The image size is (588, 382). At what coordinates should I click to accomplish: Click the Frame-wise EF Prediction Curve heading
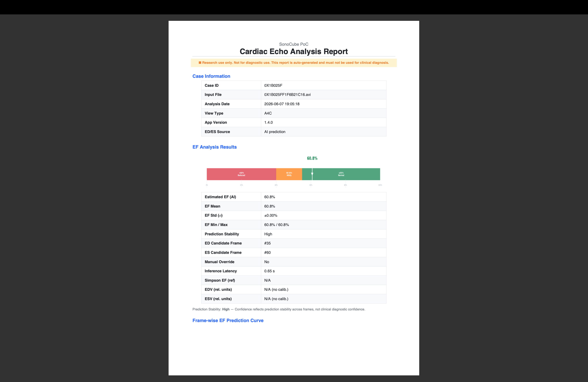[228, 321]
